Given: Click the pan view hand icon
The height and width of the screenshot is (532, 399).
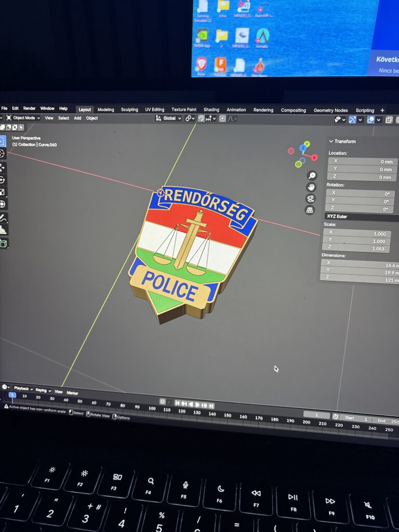Looking at the screenshot, I should click(311, 187).
